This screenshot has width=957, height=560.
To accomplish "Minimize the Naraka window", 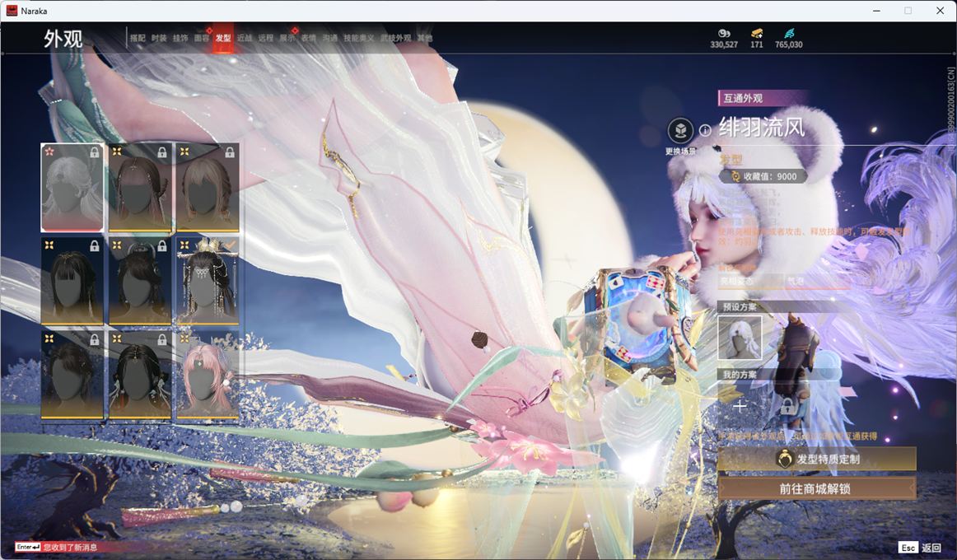I will 876,11.
